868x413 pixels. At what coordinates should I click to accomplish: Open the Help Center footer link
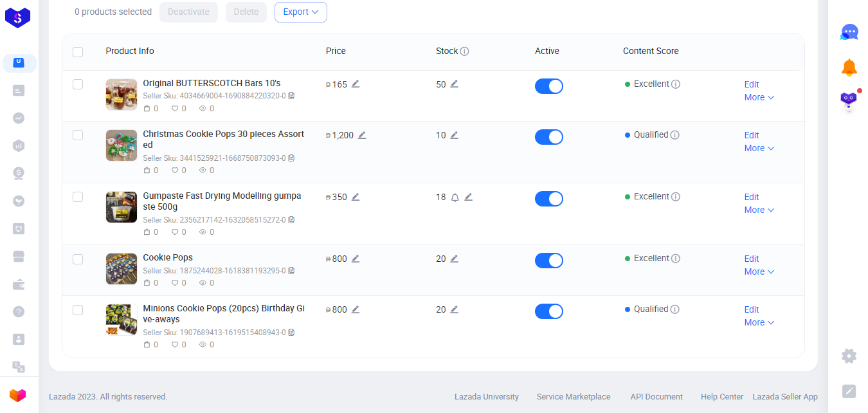click(721, 397)
